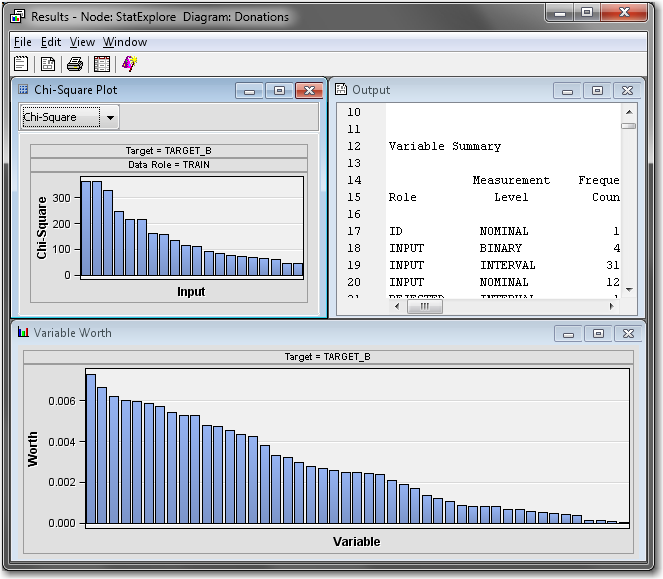The width and height of the screenshot is (663, 579).
Task: Click the Output vertical scrollbar up arrow
Action: [629, 112]
